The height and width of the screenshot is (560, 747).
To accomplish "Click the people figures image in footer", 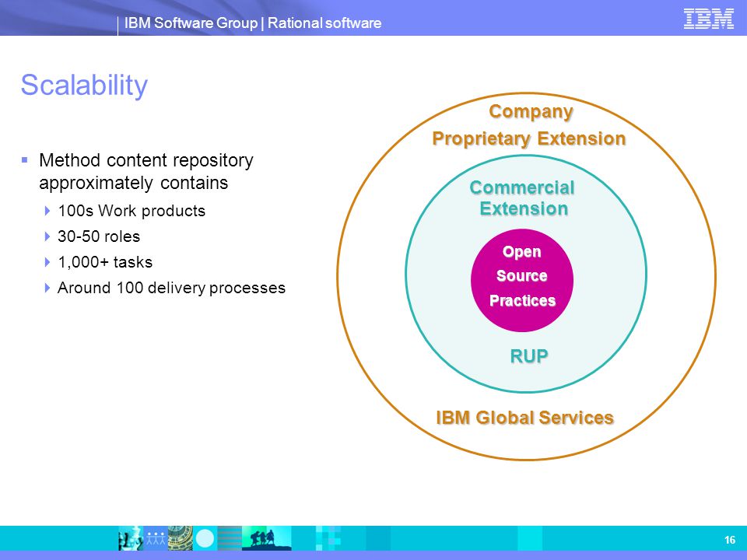I will [156, 538].
